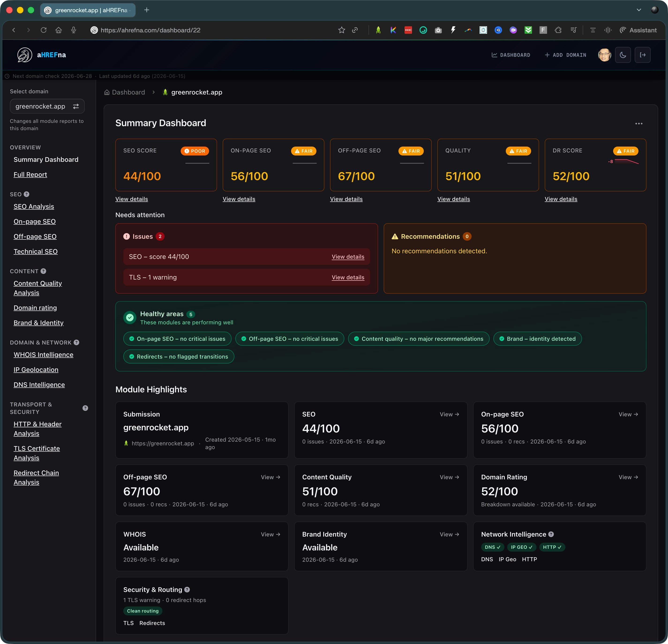The height and width of the screenshot is (644, 668).
Task: Click https://greenrocket.app submission URL
Action: (163, 443)
